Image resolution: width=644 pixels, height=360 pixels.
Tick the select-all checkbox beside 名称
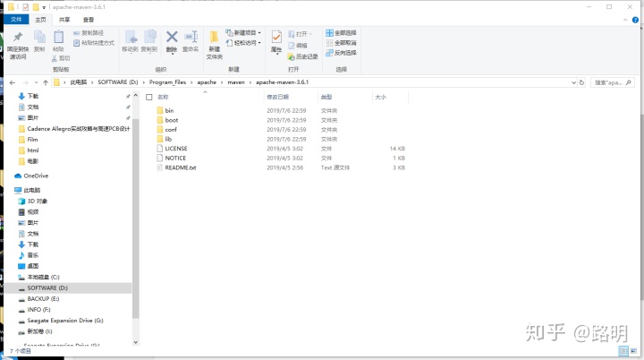pos(149,97)
